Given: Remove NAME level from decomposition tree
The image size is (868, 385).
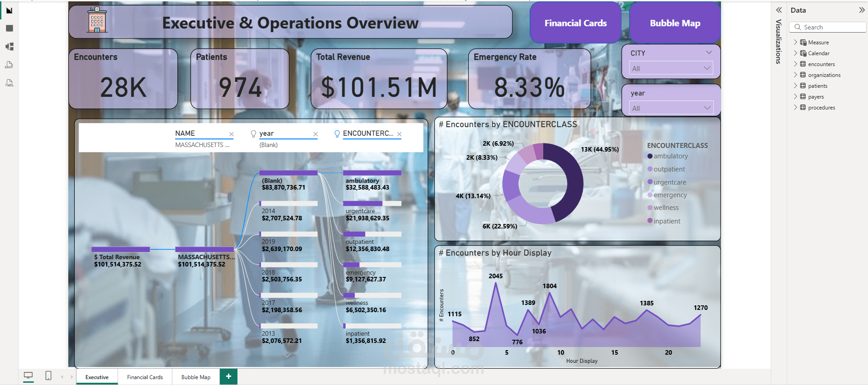Looking at the screenshot, I should click(x=231, y=134).
